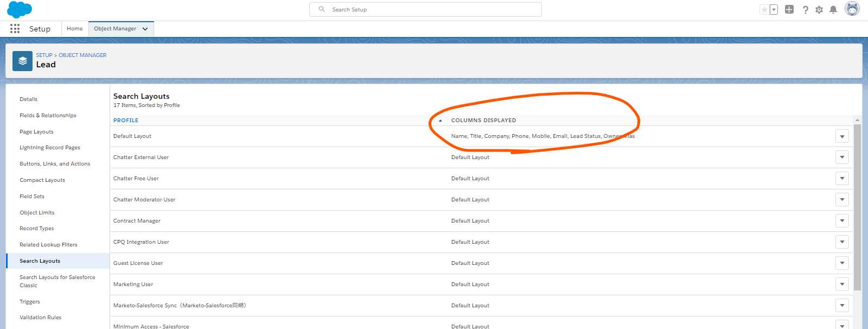This screenshot has width=868, height=329.
Task: Follow the SETUP breadcrumb link
Action: (x=44, y=55)
